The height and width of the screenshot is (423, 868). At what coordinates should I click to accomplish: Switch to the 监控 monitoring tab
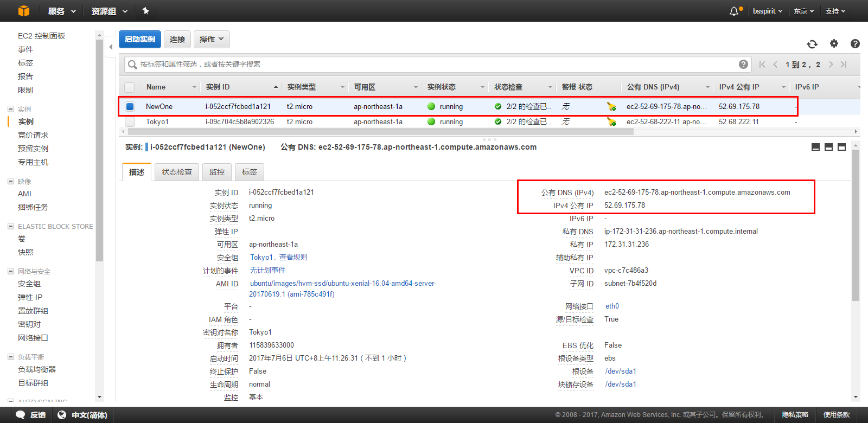point(217,172)
